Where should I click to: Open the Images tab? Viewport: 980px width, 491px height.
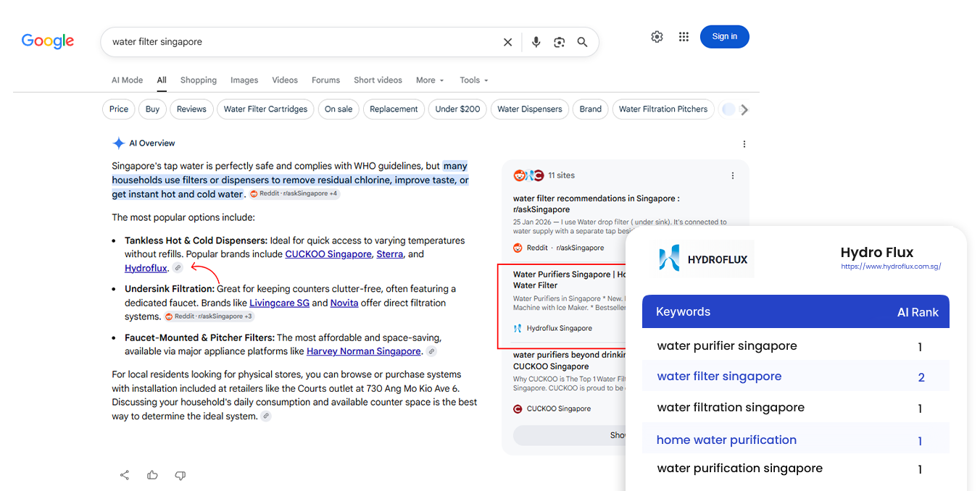click(244, 80)
